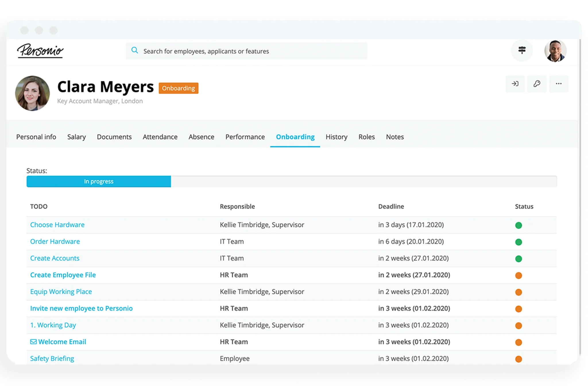
Task: Switch to the Personal info tab
Action: click(x=36, y=136)
